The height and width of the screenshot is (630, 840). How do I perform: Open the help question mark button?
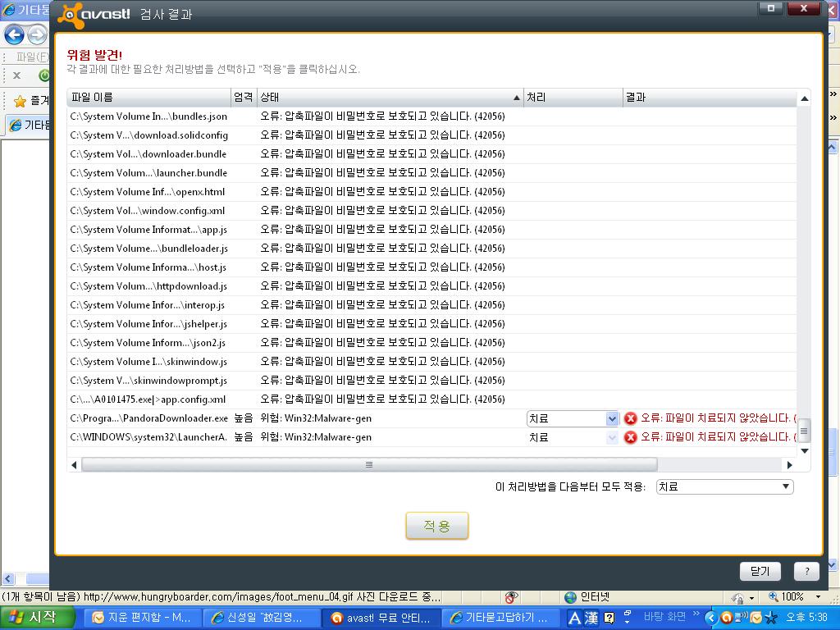(806, 572)
